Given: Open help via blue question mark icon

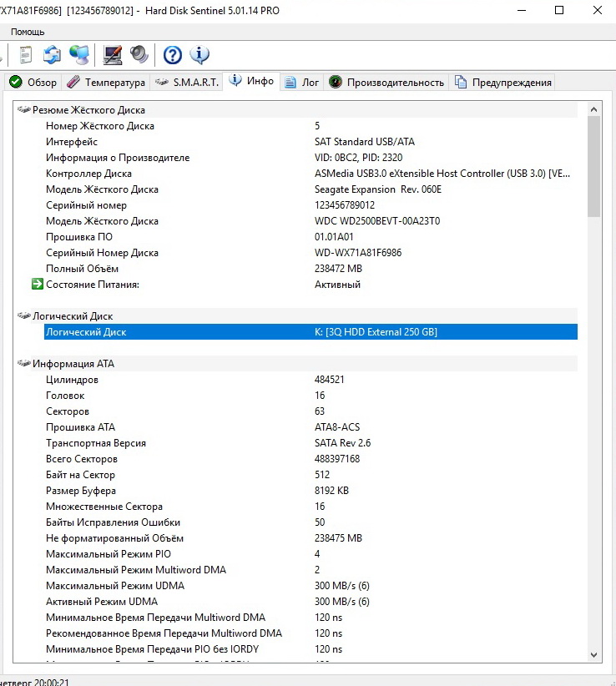Looking at the screenshot, I should 172,55.
